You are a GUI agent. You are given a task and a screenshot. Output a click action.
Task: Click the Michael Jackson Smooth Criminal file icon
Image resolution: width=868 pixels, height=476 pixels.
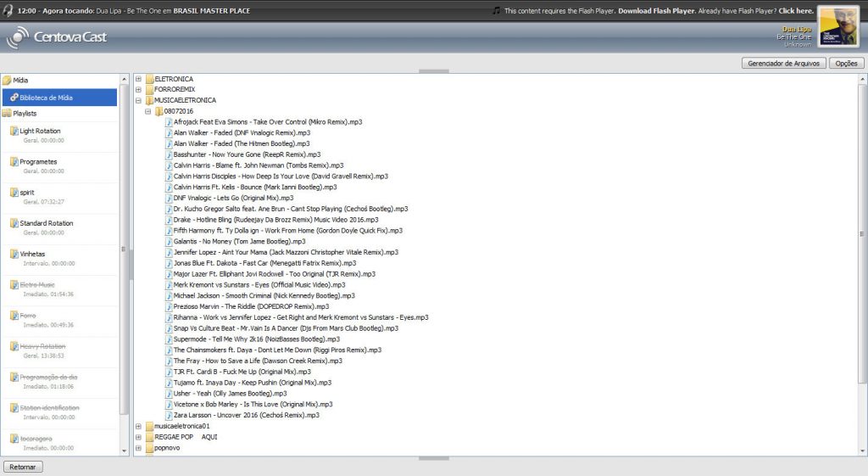(x=169, y=296)
